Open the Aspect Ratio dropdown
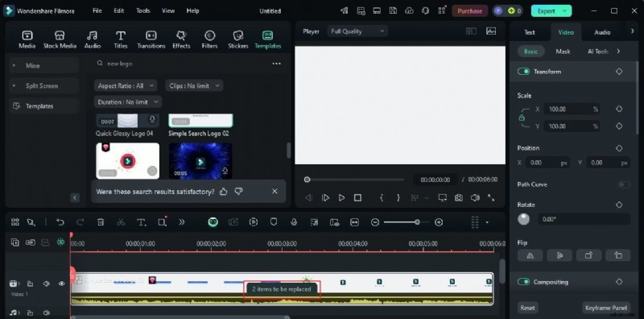 coord(126,86)
